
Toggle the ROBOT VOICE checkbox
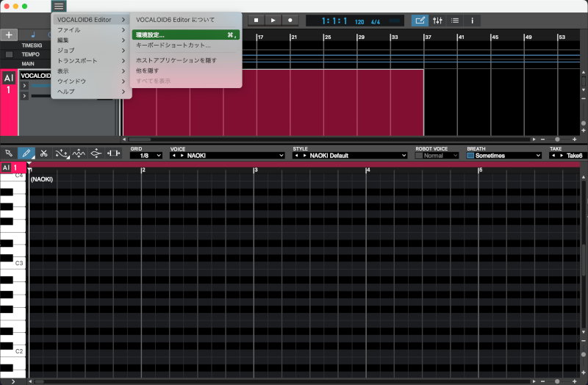(419, 156)
